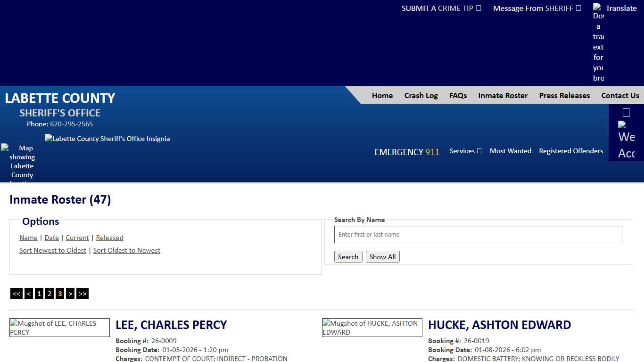
Task: Filter roster by Released inmates
Action: pos(109,238)
